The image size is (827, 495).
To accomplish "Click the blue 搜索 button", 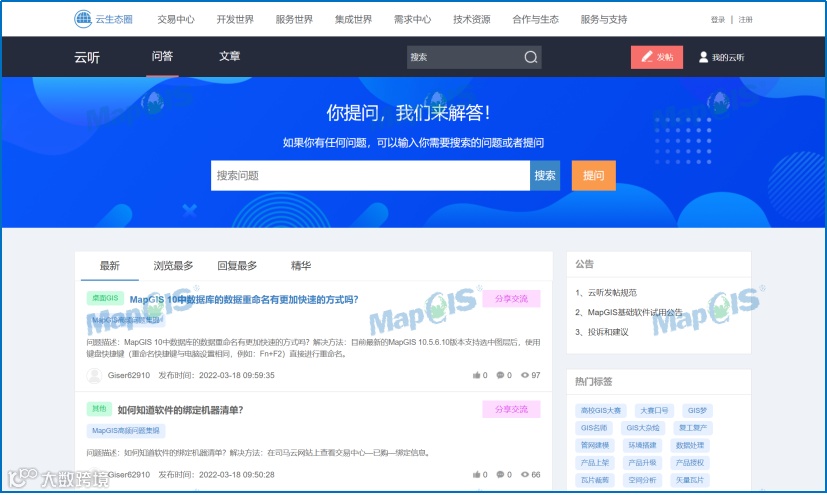I will (545, 176).
